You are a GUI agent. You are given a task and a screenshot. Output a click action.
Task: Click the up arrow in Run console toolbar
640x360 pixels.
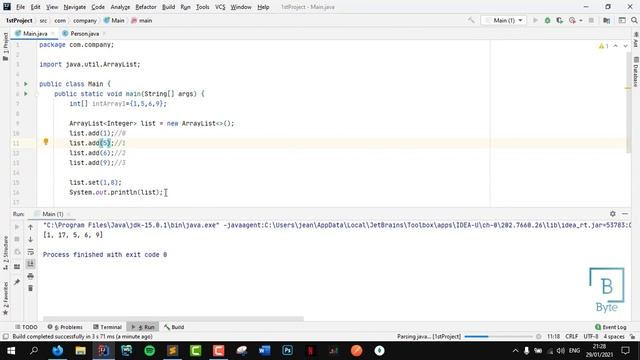(x=30, y=227)
